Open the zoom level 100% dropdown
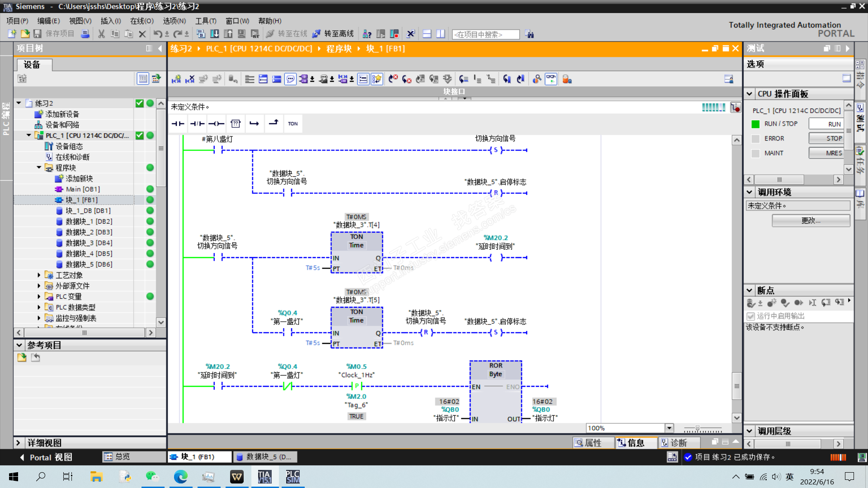Viewport: 868px width, 488px height. [x=669, y=428]
